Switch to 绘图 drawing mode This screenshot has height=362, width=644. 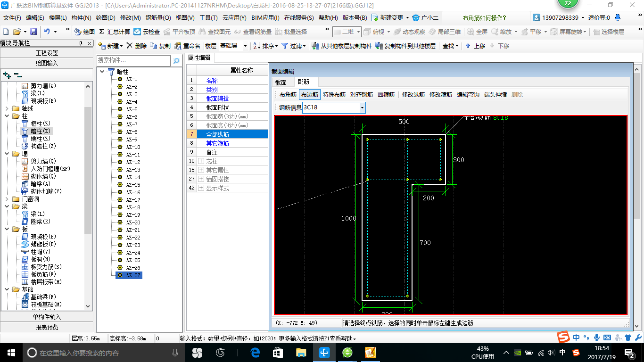84,32
